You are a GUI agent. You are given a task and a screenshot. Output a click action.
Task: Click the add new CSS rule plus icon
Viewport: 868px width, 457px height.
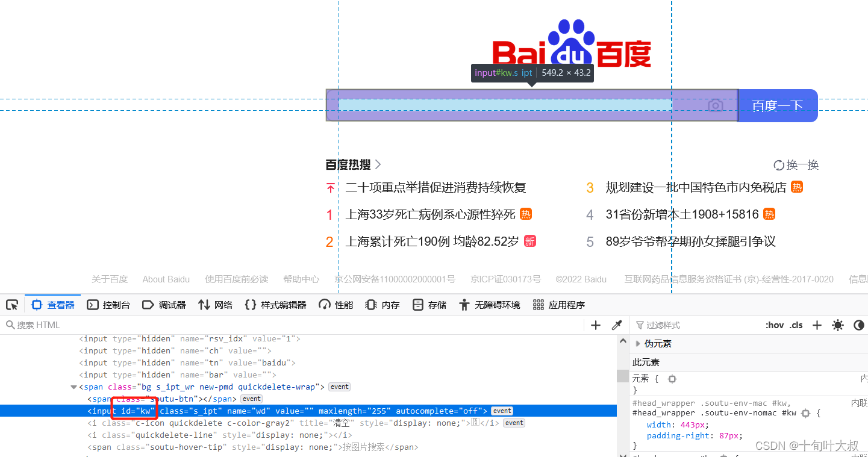[x=817, y=325]
